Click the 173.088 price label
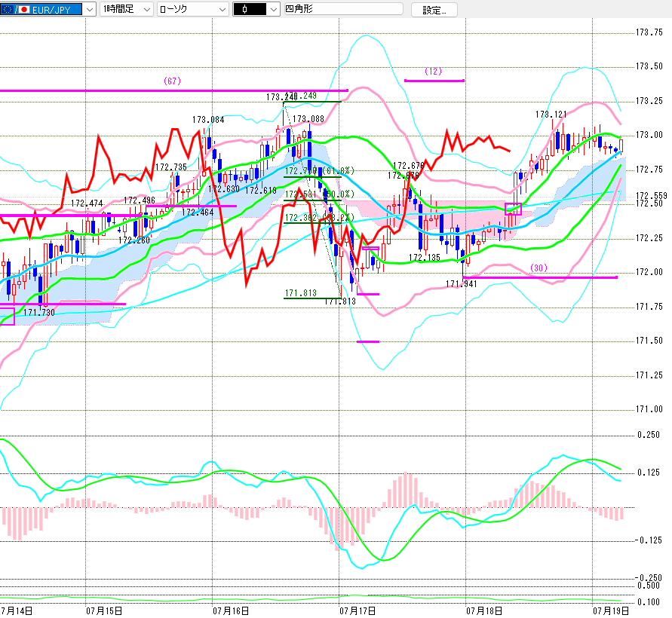Image resolution: width=672 pixels, height=618 pixels. (x=308, y=118)
